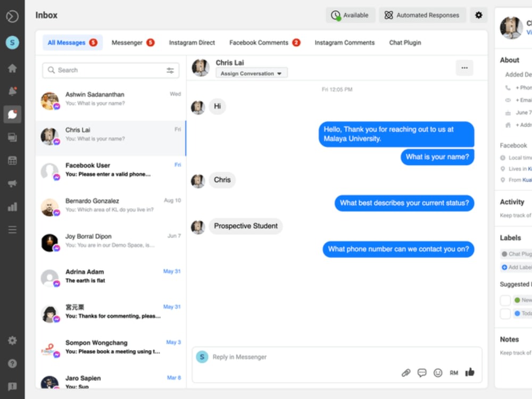Check the first suggested label checkbox
The image size is (532, 399).
[505, 300]
